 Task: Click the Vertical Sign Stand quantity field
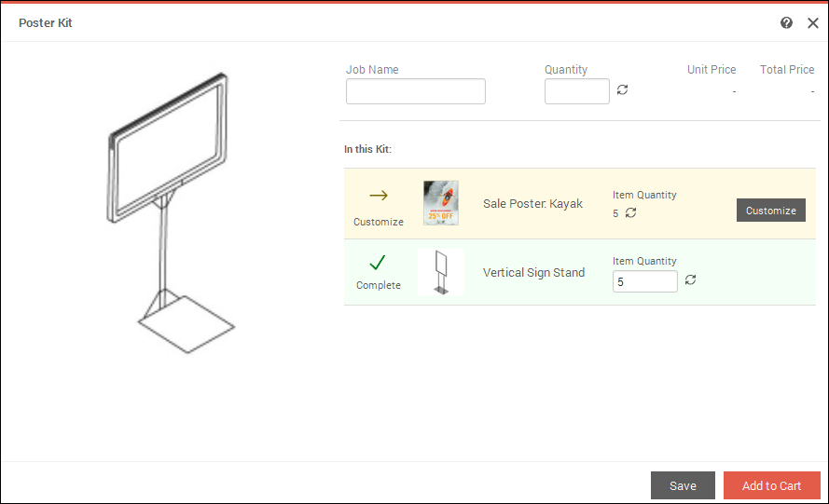click(x=644, y=281)
